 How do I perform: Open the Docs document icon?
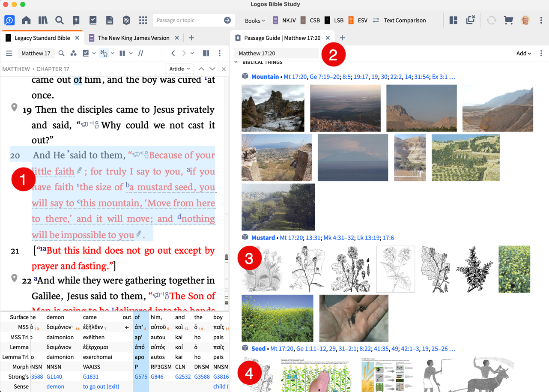coord(110,20)
